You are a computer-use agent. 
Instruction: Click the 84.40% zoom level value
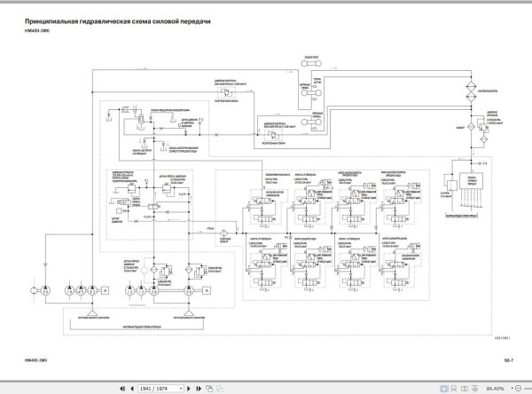click(x=496, y=388)
